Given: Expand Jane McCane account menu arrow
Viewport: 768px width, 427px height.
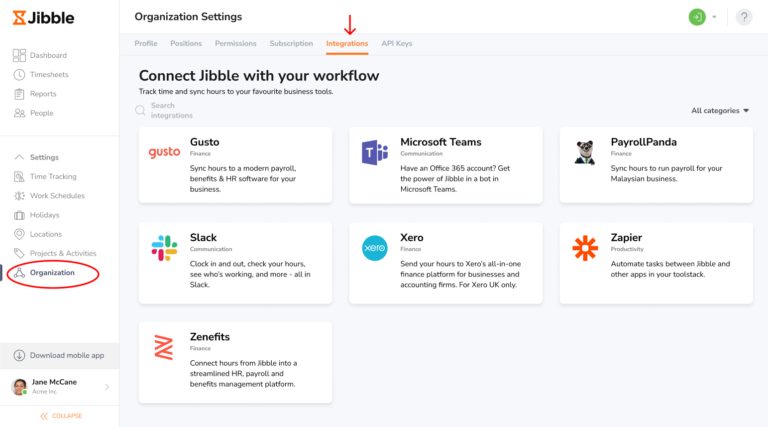Looking at the screenshot, I should [107, 387].
